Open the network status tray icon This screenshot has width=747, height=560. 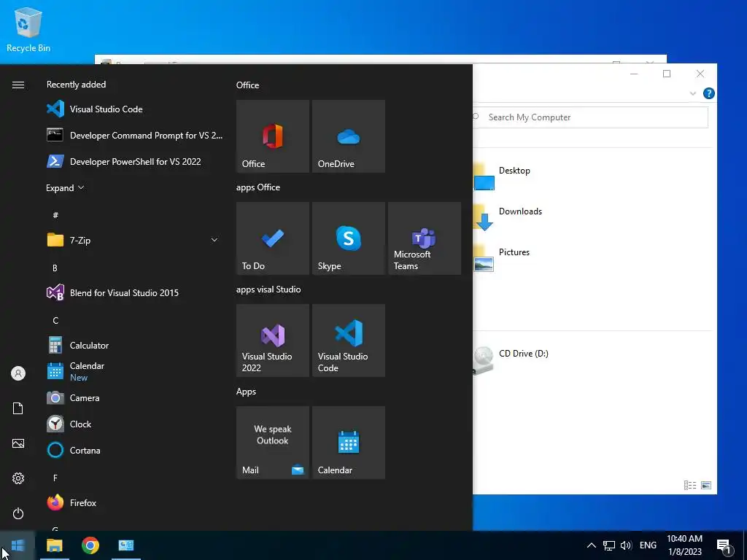pyautogui.click(x=609, y=545)
